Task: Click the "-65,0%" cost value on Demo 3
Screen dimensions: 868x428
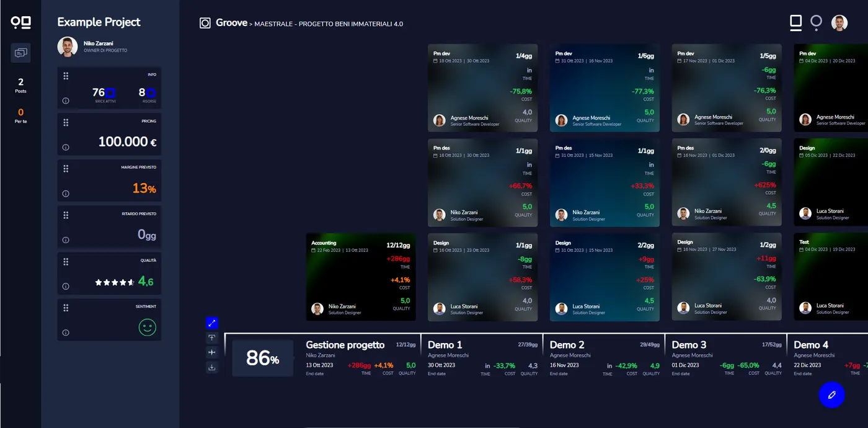Action: tap(748, 365)
